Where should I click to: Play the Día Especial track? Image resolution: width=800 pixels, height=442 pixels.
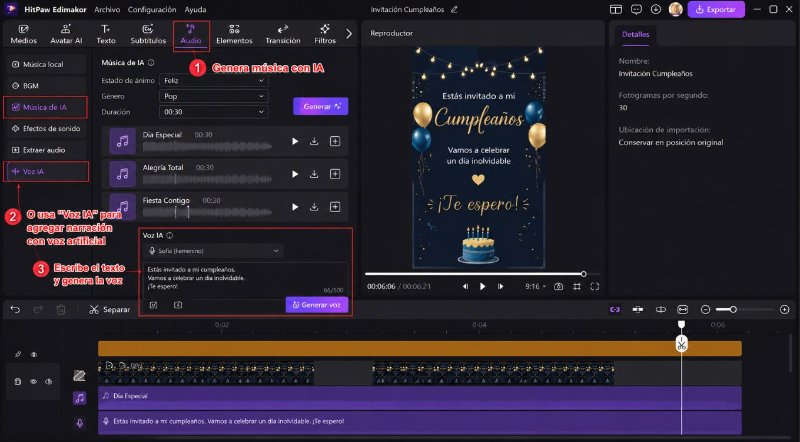295,141
